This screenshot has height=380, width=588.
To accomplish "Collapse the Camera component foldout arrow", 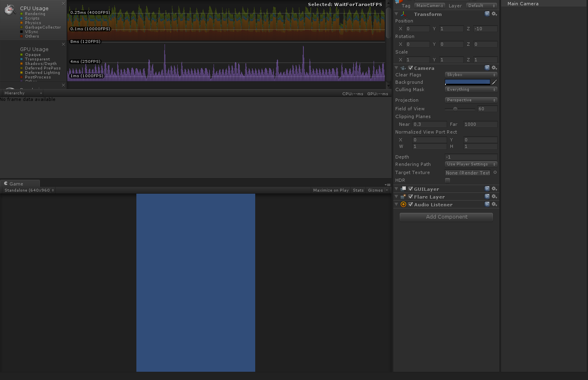I will coord(396,68).
